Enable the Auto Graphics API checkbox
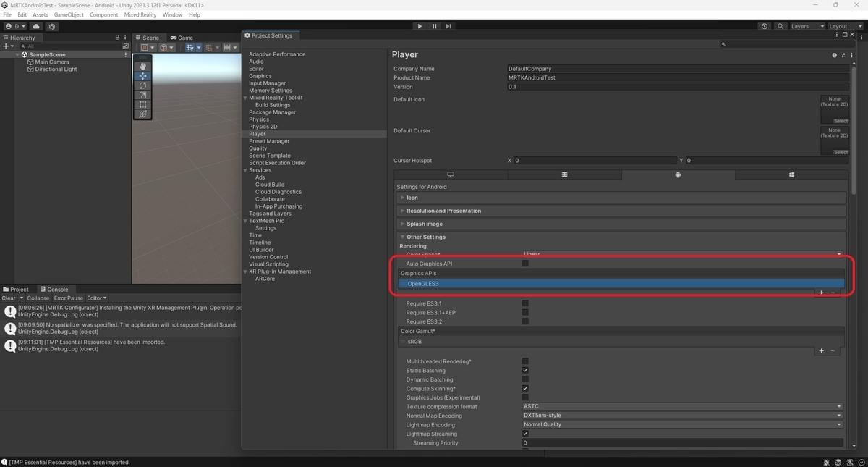868x467 pixels. [x=525, y=264]
